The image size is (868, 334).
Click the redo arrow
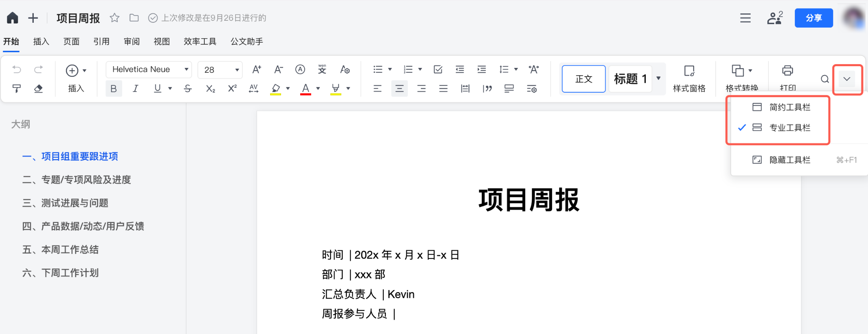pyautogui.click(x=39, y=69)
